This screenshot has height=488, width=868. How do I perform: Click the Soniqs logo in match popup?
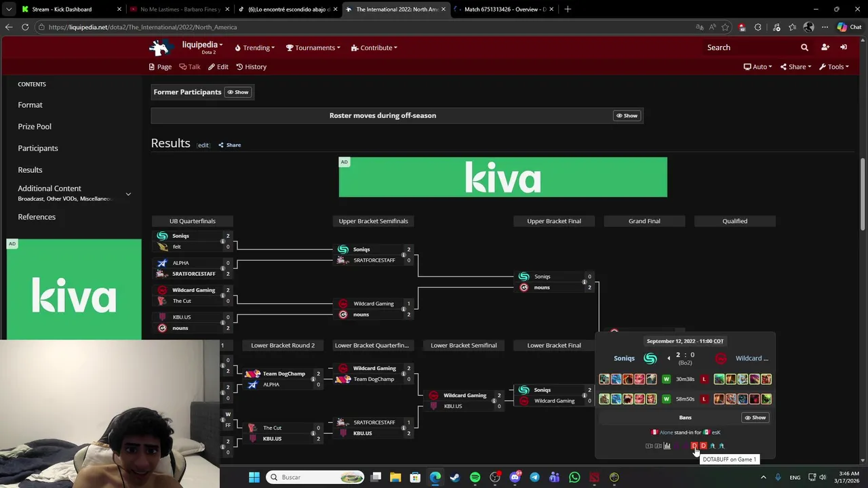(x=650, y=359)
